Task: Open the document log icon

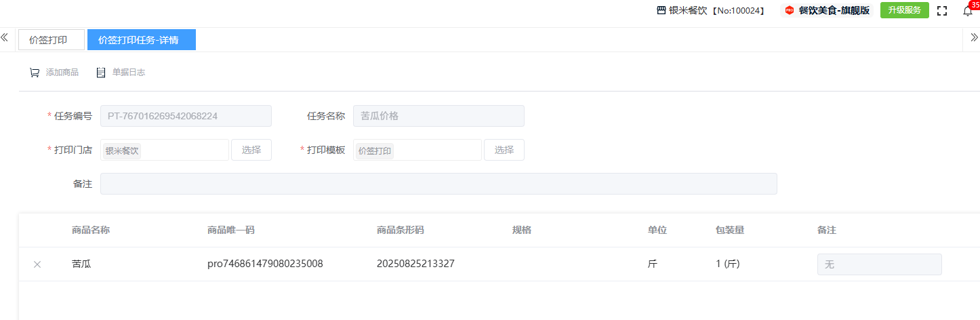Action: pos(101,73)
